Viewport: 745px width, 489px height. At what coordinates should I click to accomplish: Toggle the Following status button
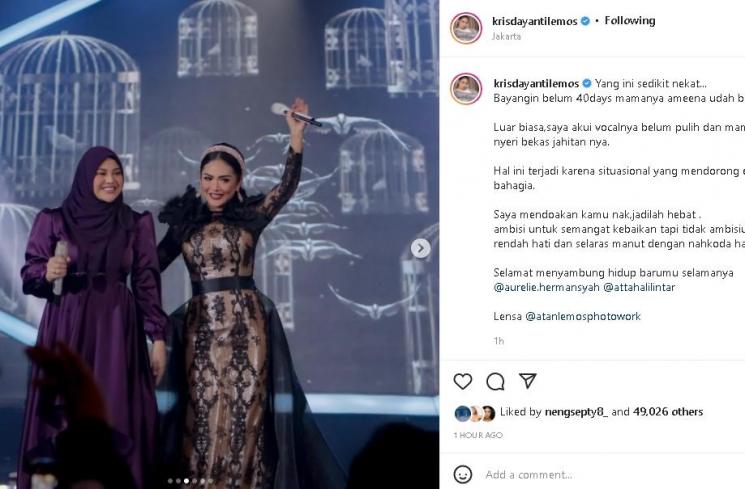point(630,20)
